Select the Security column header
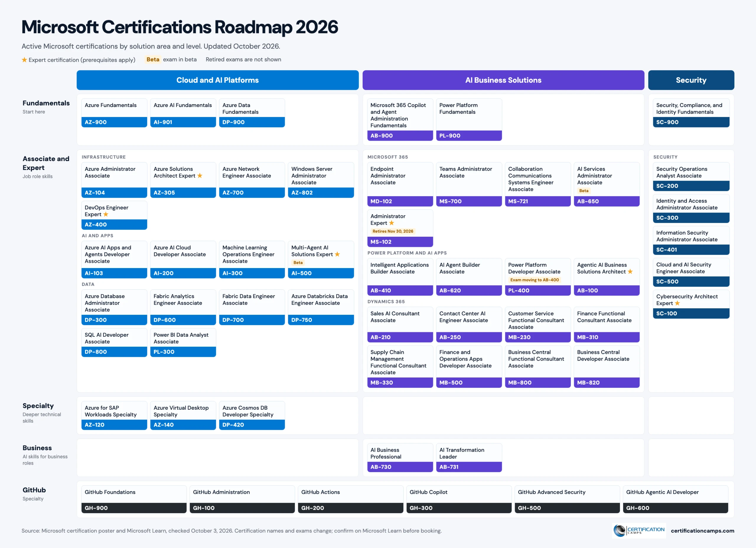Image resolution: width=756 pixels, height=548 pixels. (691, 80)
